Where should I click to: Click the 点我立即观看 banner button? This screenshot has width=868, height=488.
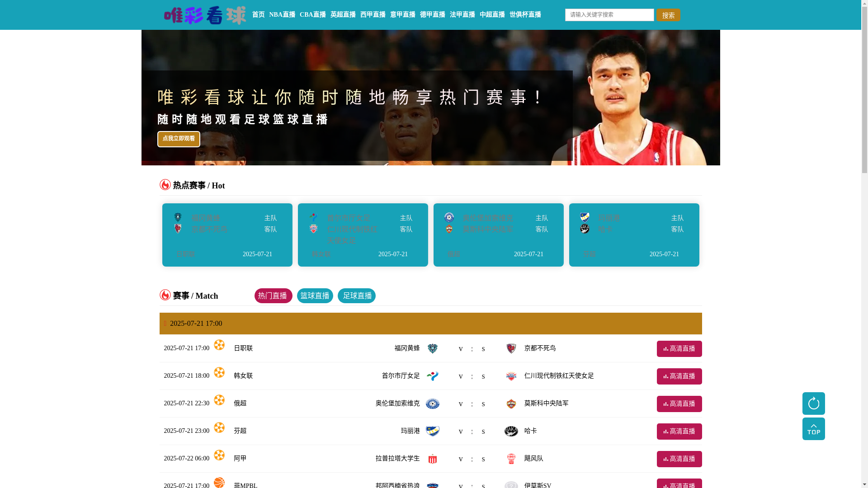tap(179, 139)
